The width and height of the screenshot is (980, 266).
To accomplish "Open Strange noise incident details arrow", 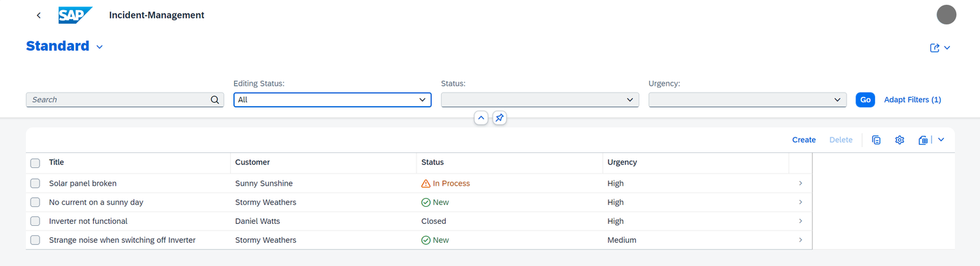I will pyautogui.click(x=800, y=240).
